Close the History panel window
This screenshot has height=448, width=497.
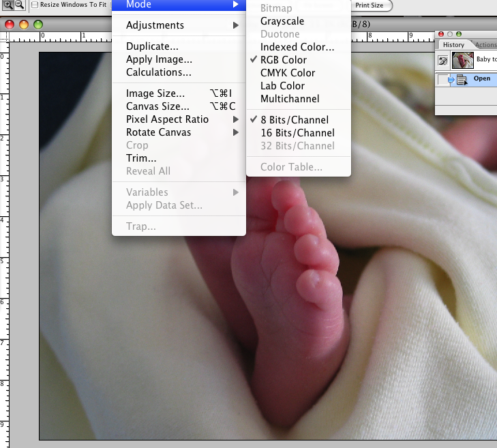point(441,33)
